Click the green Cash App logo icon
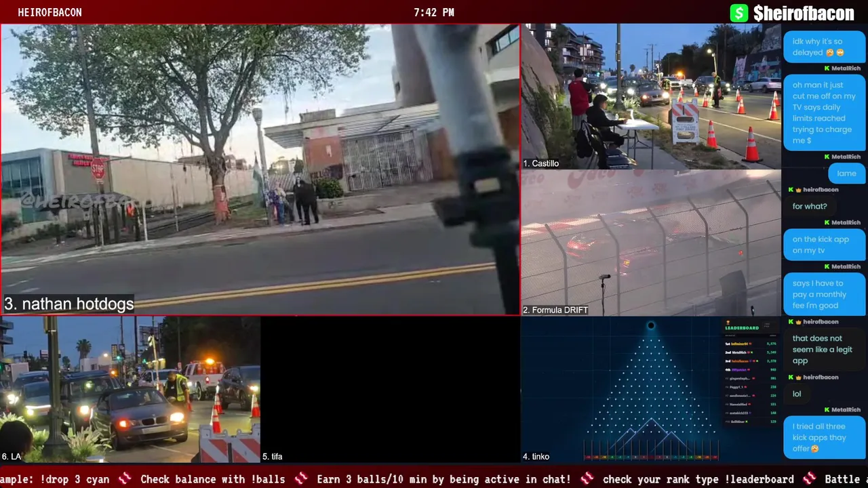Viewport: 868px width, 488px height. [x=738, y=12]
